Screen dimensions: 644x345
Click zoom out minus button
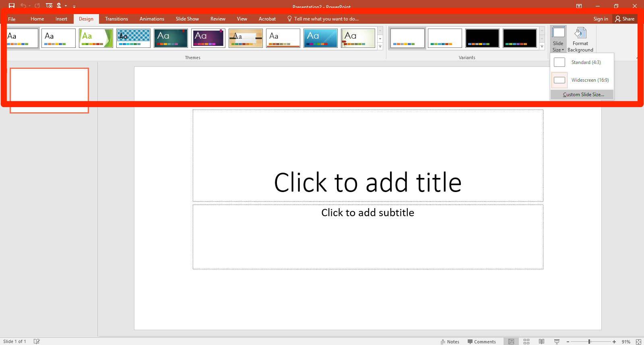click(568, 342)
